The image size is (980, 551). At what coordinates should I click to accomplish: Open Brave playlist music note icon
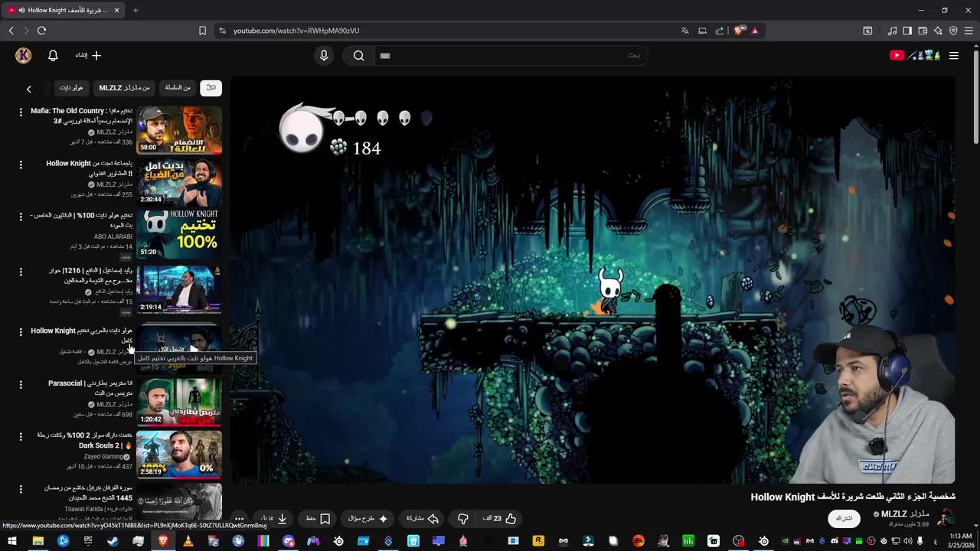[892, 31]
